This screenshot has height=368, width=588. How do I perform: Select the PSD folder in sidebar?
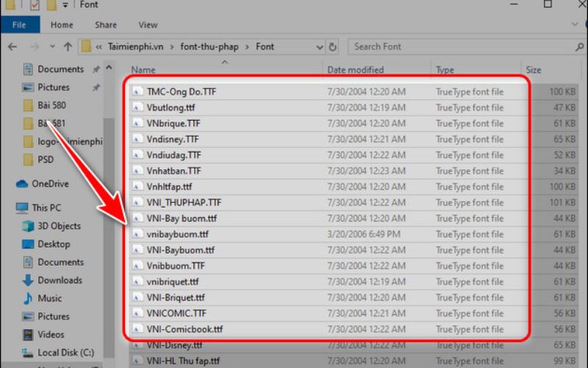point(46,160)
